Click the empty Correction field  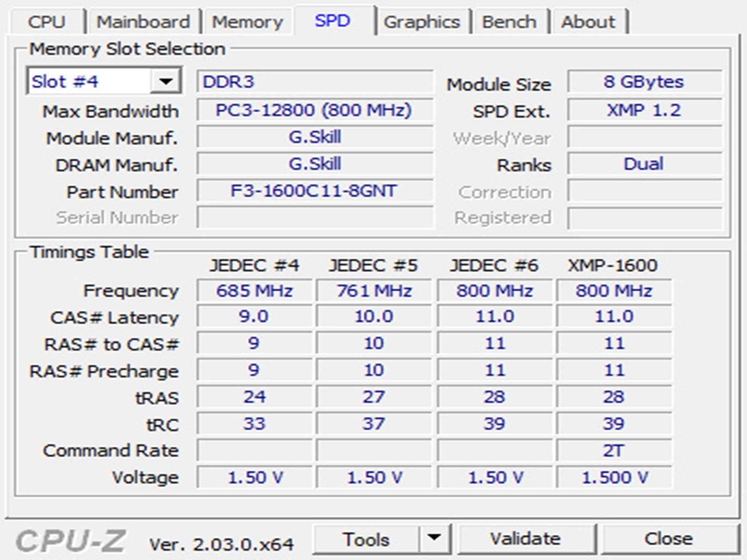click(644, 191)
